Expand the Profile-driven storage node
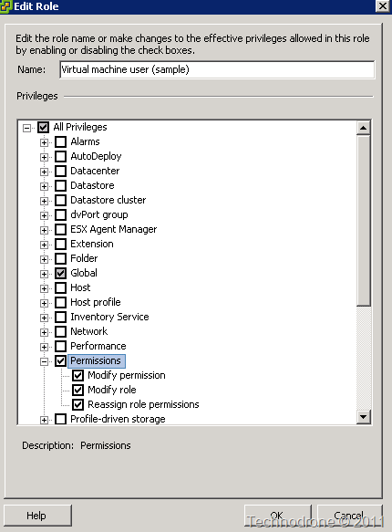This screenshot has height=532, width=392. coord(44,420)
